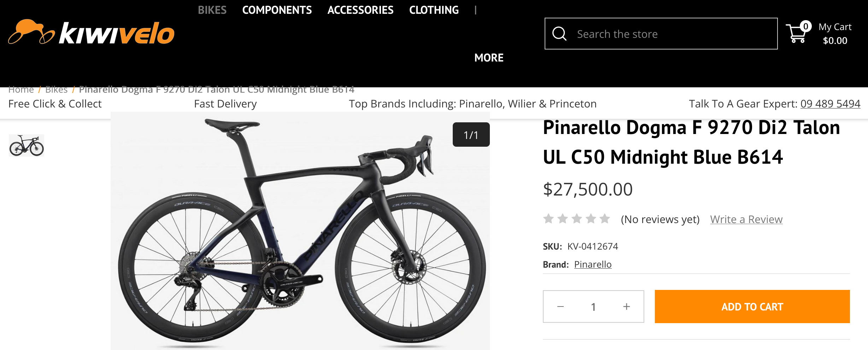
Task: Click Add to Cart button
Action: click(752, 307)
